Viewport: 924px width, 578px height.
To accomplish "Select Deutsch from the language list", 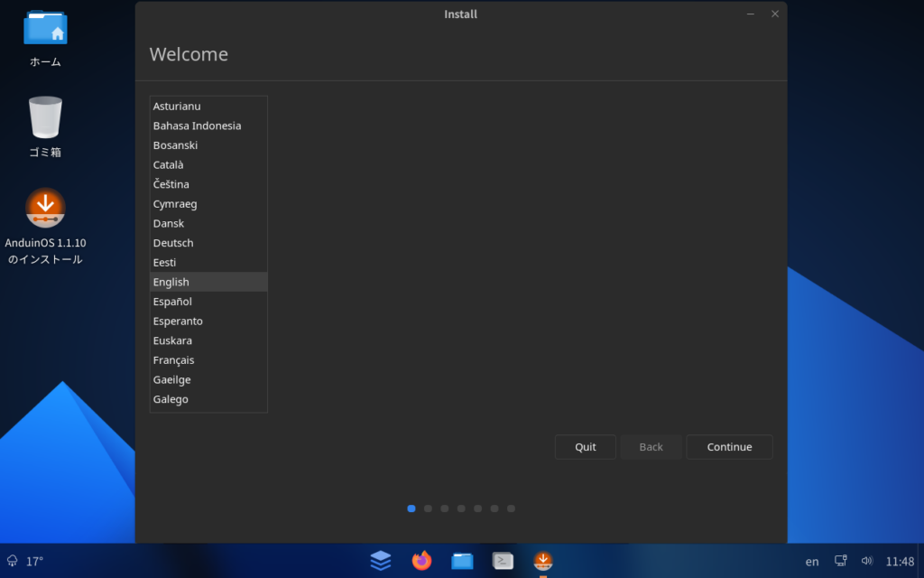I will click(x=173, y=243).
